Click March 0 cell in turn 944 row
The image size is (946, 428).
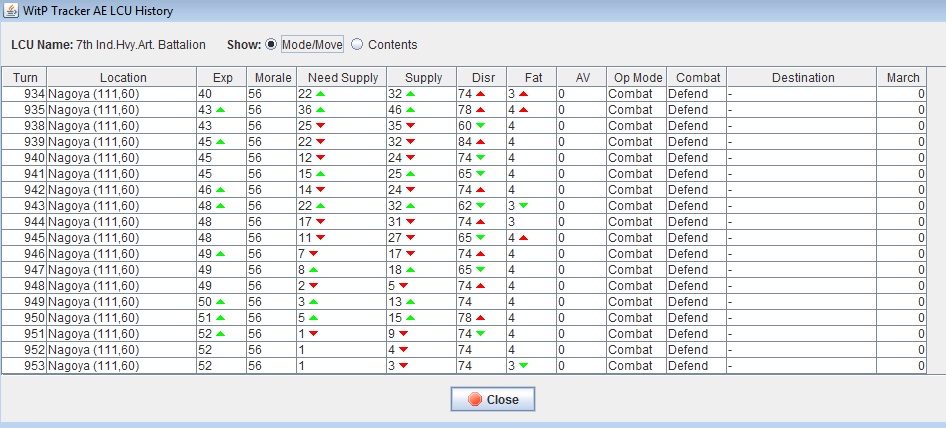pyautogui.click(x=902, y=222)
